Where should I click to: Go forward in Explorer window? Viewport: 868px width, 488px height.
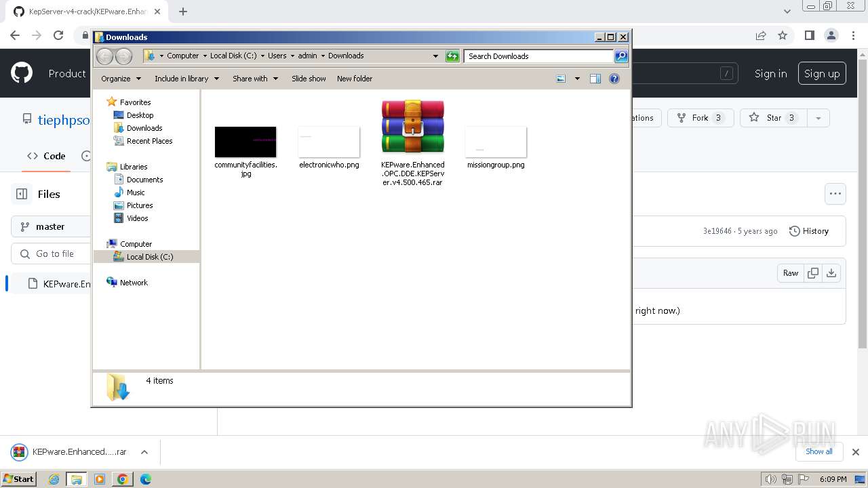point(123,56)
